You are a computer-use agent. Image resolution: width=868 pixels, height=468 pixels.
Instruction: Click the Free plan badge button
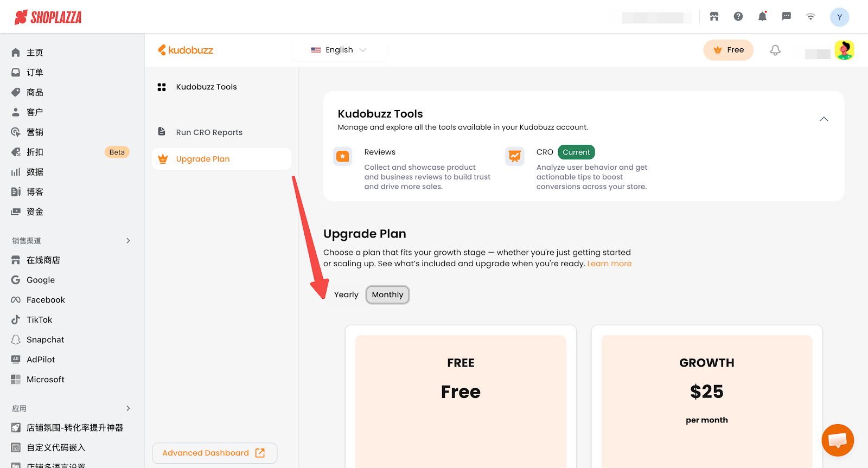[728, 50]
